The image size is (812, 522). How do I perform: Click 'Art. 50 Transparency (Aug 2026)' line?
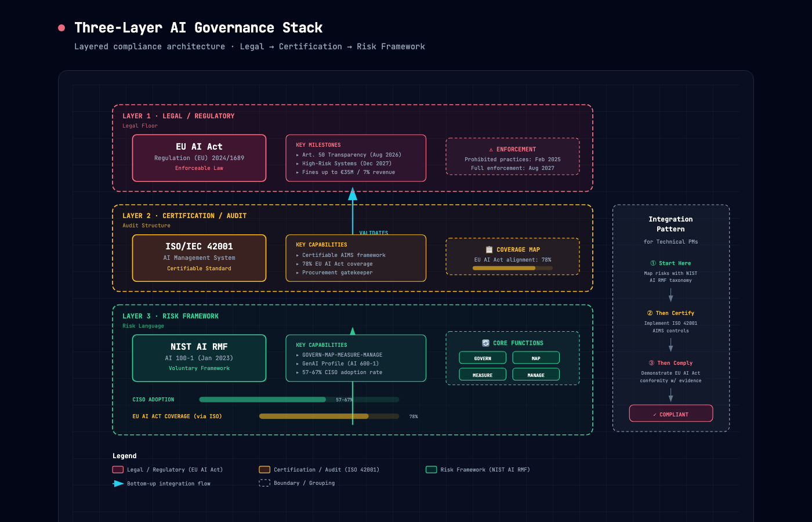[351, 155]
